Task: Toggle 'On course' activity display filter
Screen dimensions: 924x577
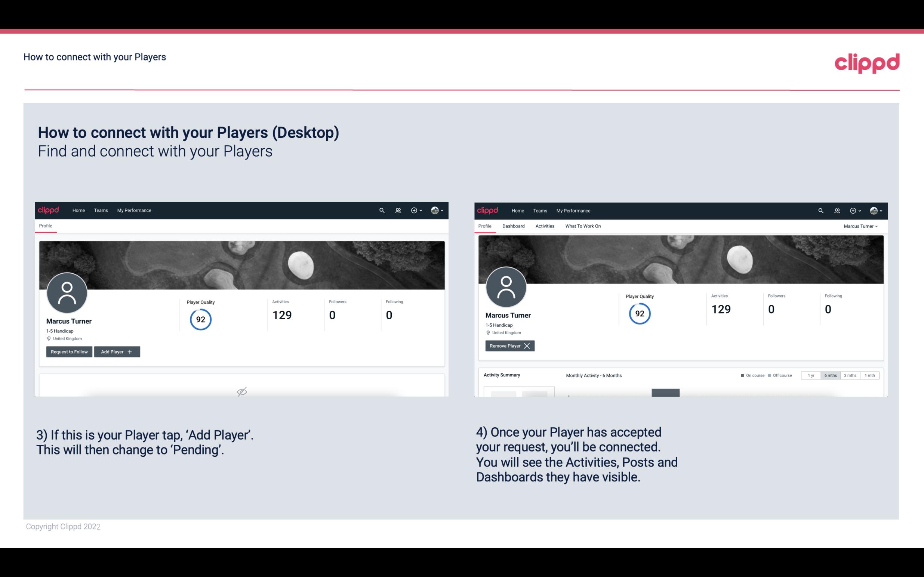Action: [750, 375]
